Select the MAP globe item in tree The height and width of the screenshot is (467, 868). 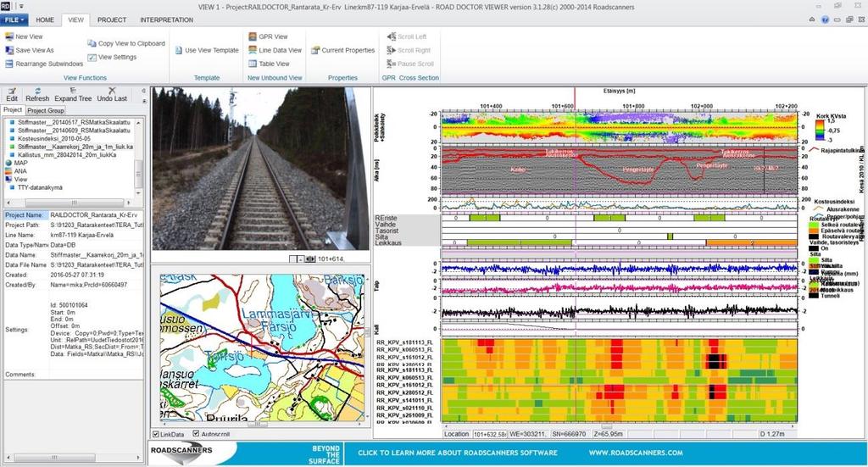click(x=16, y=164)
